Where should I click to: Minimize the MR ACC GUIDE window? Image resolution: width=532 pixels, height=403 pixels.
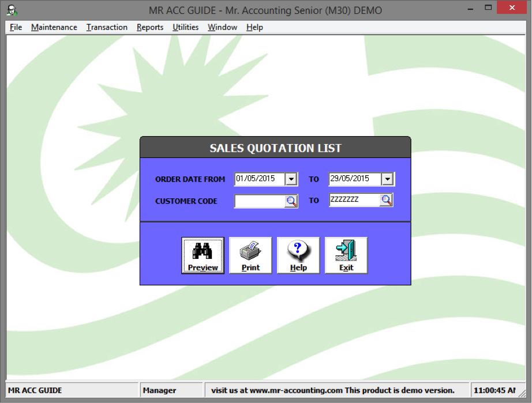coord(470,9)
